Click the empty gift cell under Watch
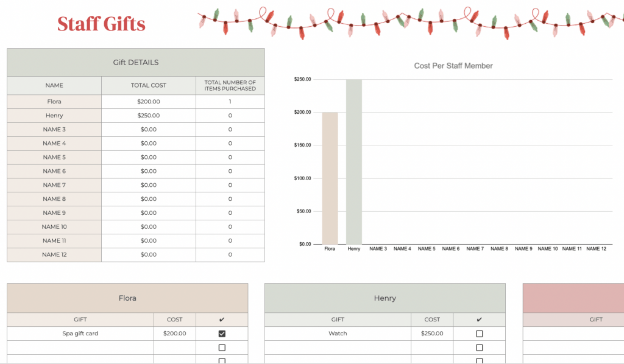This screenshot has width=624, height=364. pyautogui.click(x=338, y=347)
